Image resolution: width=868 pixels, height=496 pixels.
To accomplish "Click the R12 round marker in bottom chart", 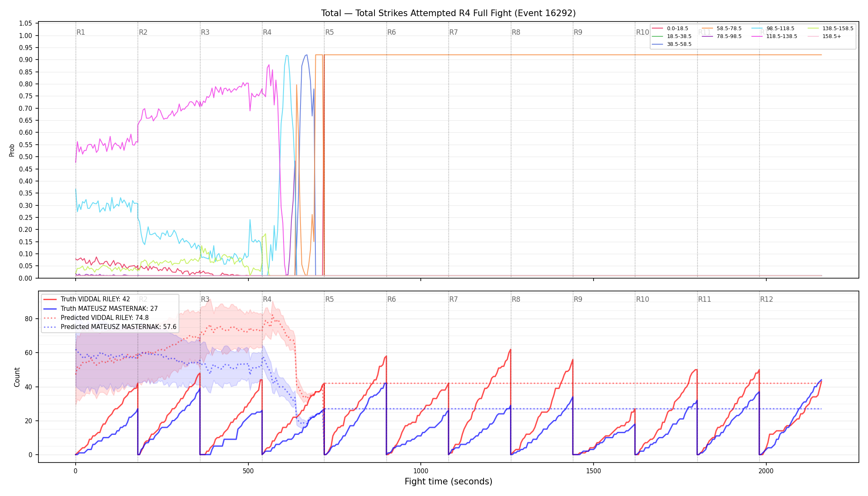I will 767,299.
